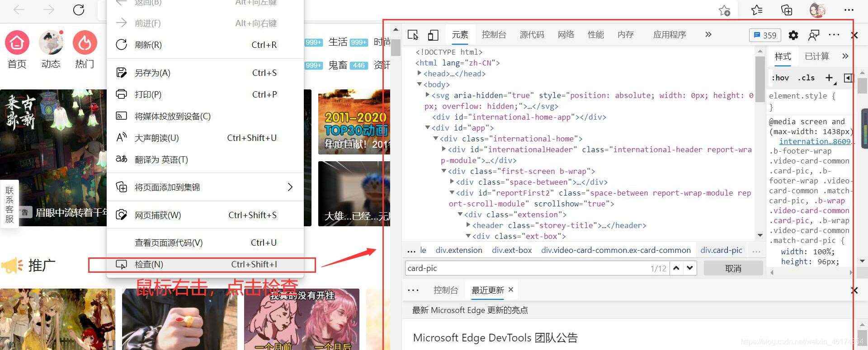Open the browser Collections icon

click(x=787, y=10)
